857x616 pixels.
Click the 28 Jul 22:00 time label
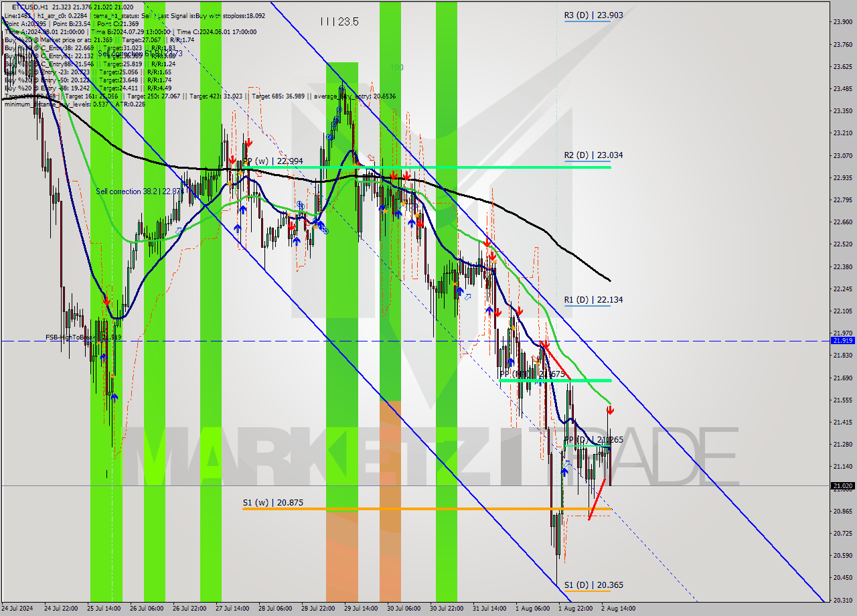pyautogui.click(x=318, y=609)
